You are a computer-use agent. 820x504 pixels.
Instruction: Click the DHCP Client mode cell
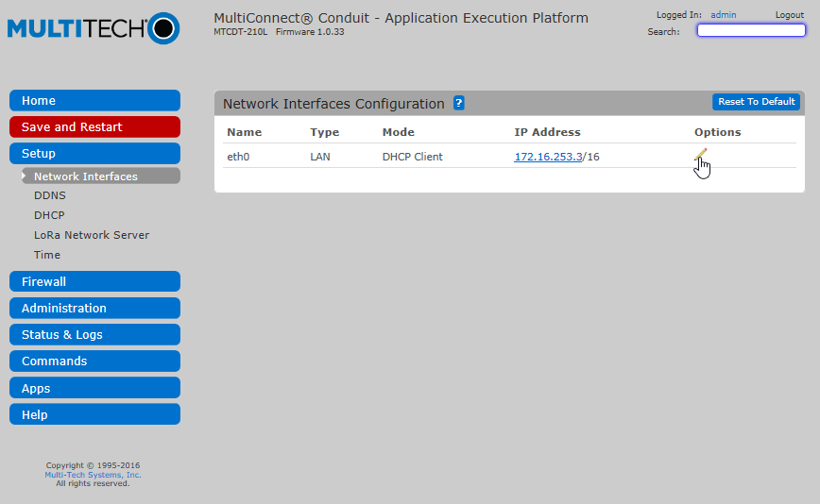pyautogui.click(x=412, y=157)
